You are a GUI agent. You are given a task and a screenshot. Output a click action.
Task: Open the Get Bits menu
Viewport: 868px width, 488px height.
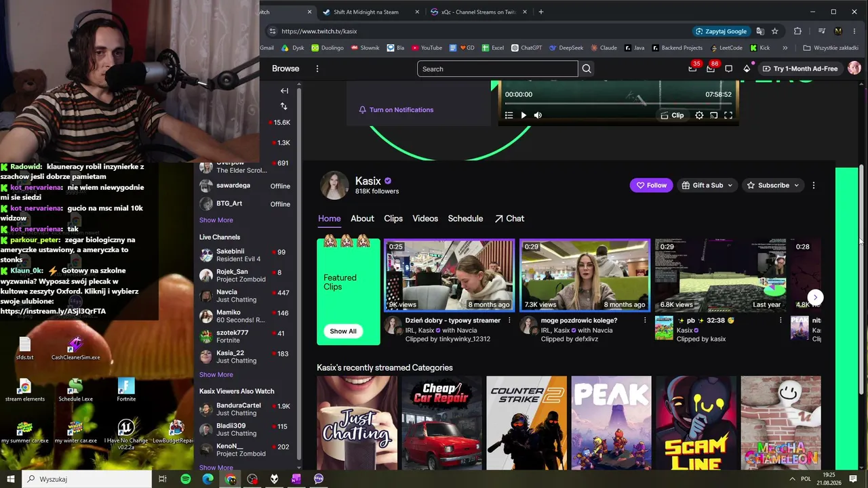pos(747,68)
